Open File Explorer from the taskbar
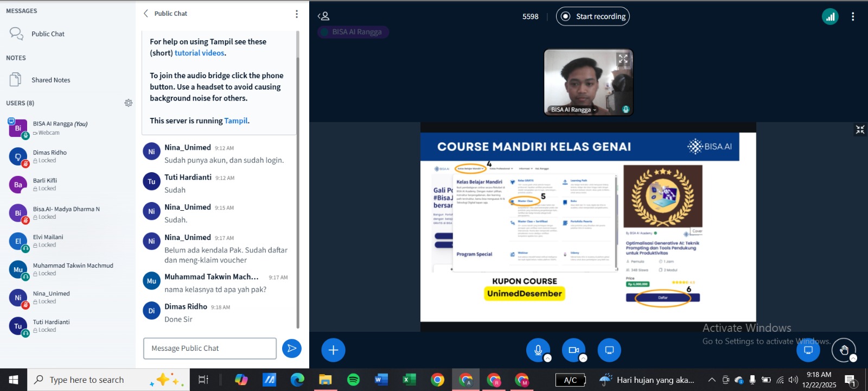The image size is (868, 391). [325, 380]
